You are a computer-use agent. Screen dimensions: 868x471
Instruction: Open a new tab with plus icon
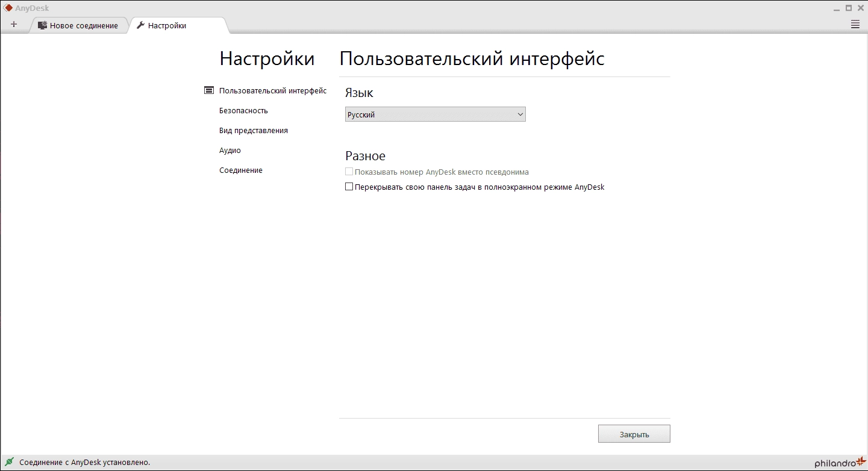pyautogui.click(x=14, y=25)
